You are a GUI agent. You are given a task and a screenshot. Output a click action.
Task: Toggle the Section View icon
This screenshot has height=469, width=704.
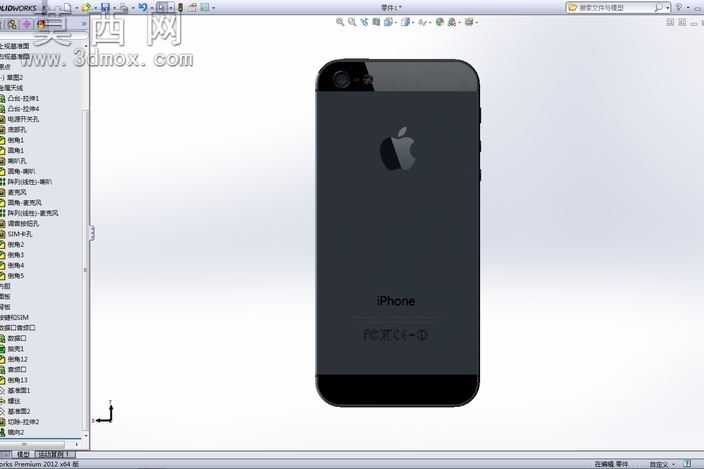pyautogui.click(x=376, y=22)
